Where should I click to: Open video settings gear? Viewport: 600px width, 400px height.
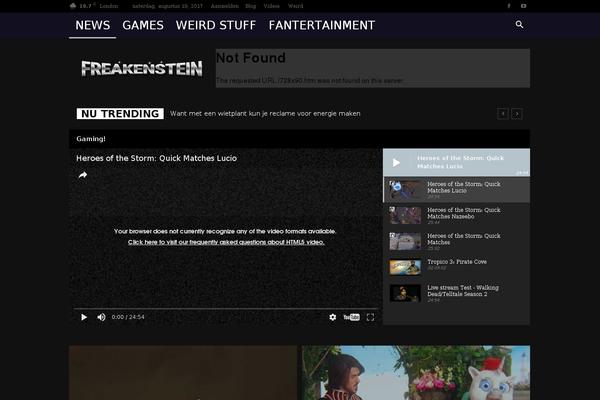[333, 317]
